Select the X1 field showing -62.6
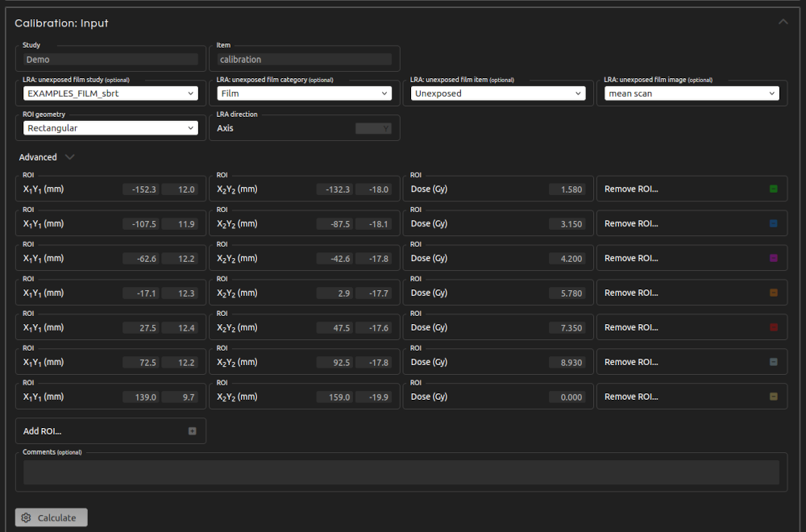This screenshot has height=532, width=806. tap(141, 259)
